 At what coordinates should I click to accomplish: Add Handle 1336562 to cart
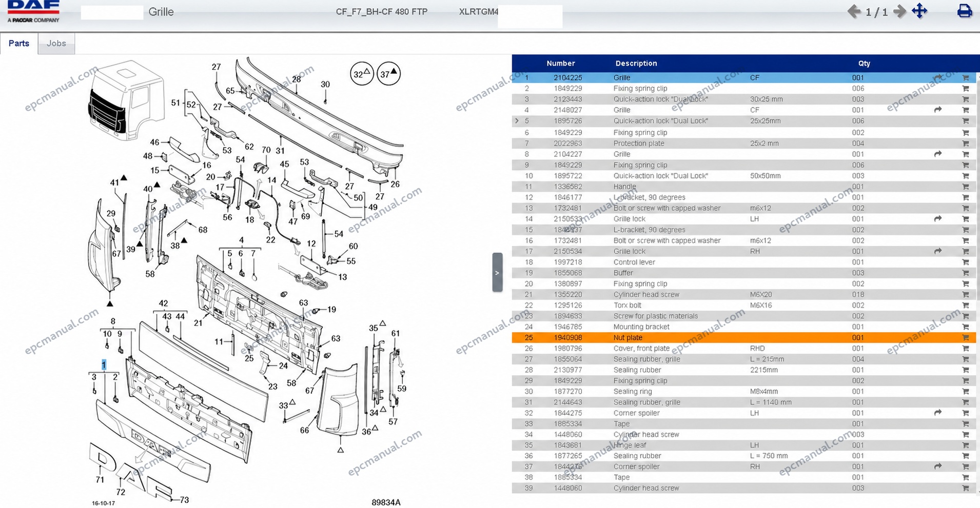click(x=965, y=187)
